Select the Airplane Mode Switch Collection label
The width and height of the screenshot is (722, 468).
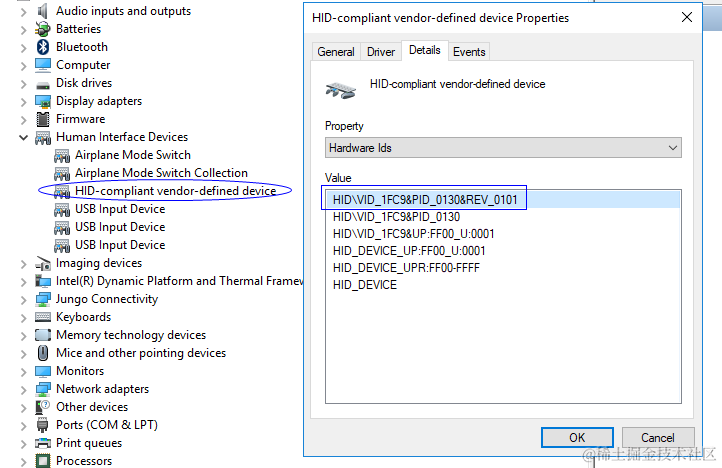(162, 173)
